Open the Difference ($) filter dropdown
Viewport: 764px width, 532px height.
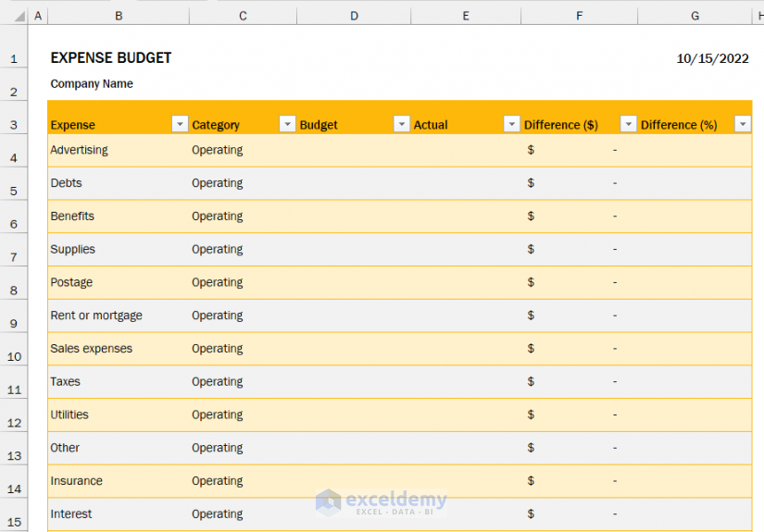[629, 124]
